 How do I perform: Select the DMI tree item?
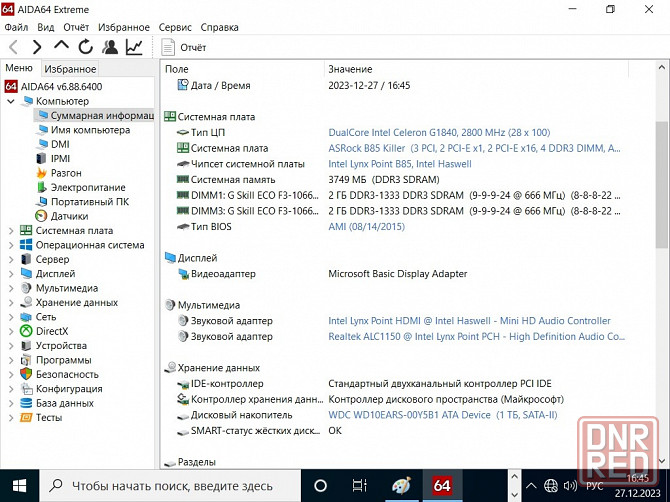coord(60,144)
